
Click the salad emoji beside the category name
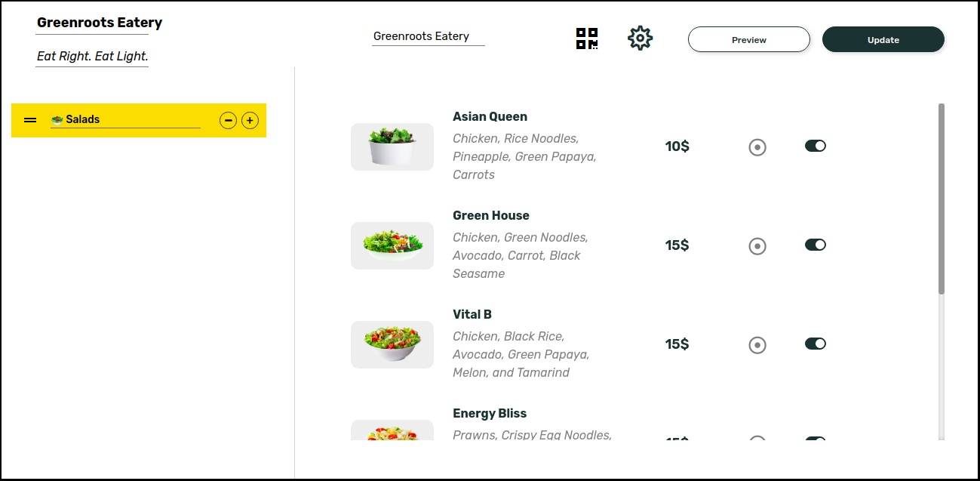(57, 119)
